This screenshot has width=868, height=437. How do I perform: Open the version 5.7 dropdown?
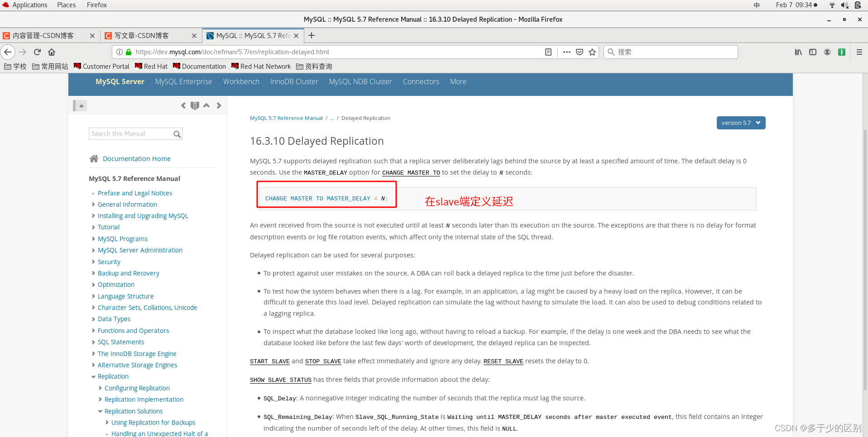point(741,123)
